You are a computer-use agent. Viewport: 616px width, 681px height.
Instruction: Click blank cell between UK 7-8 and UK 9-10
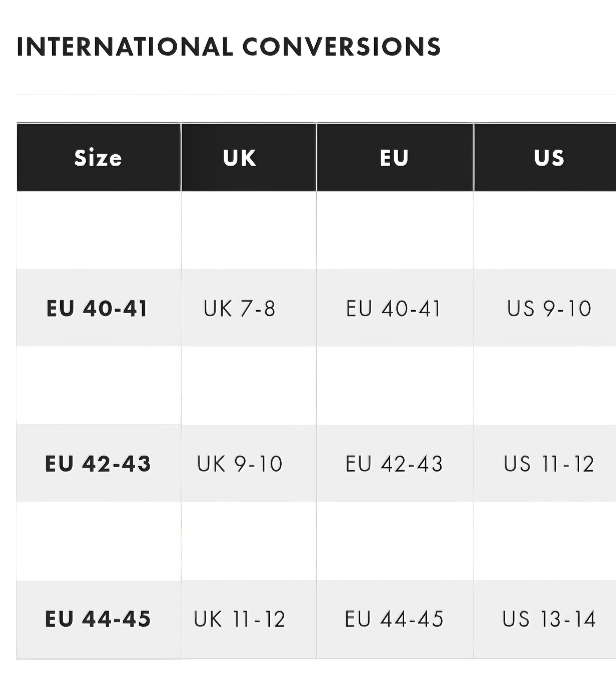pos(249,385)
